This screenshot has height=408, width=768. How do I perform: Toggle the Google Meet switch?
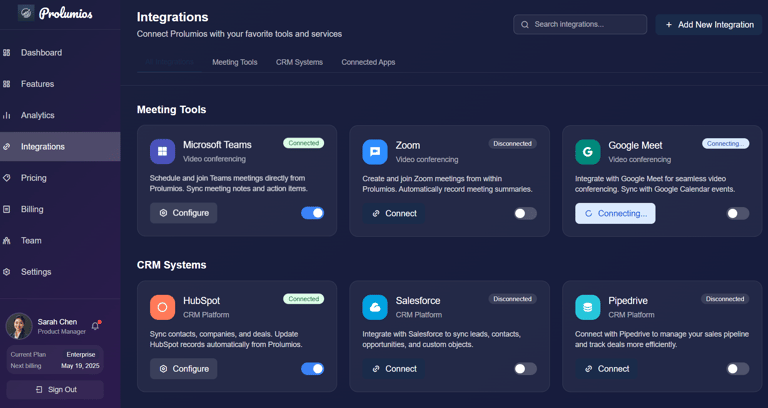coord(738,214)
